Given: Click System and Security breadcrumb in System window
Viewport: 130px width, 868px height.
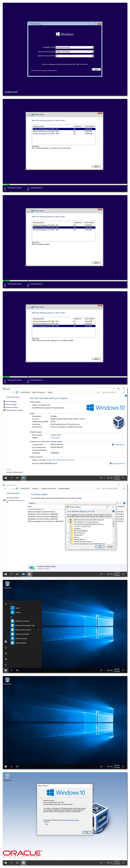Looking at the screenshot, I should click(x=38, y=392).
